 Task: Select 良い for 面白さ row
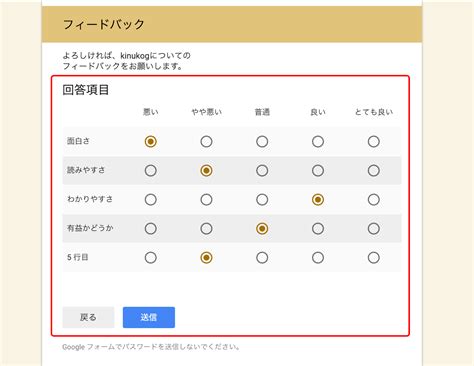tap(318, 141)
